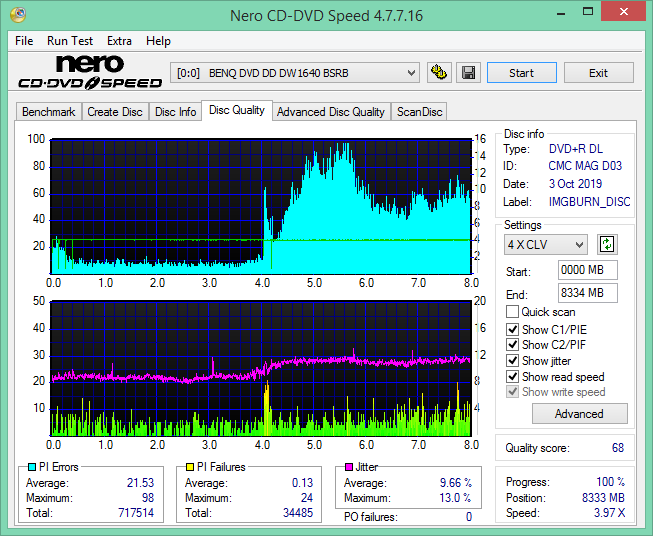Screen dimensions: 653x536
Task: Click PI Failures total 34485
Action: [298, 512]
